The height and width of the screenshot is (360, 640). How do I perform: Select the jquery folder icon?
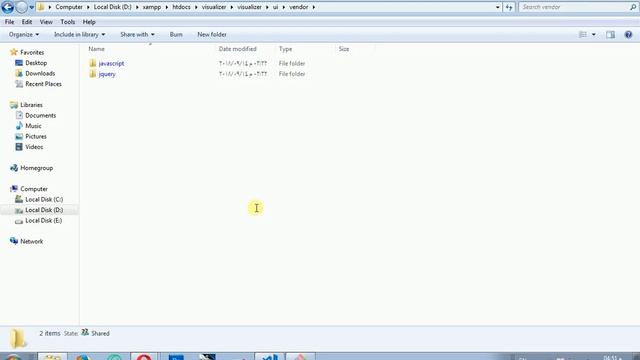(93, 74)
